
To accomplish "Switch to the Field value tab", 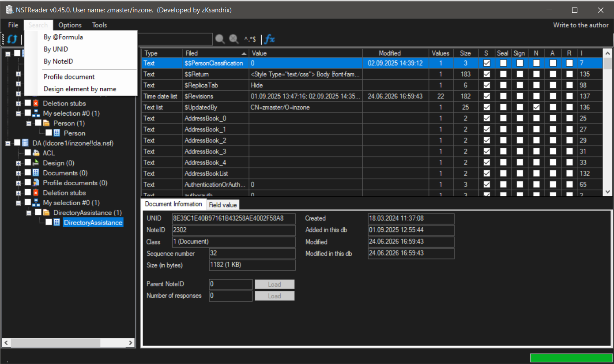I will point(223,205).
